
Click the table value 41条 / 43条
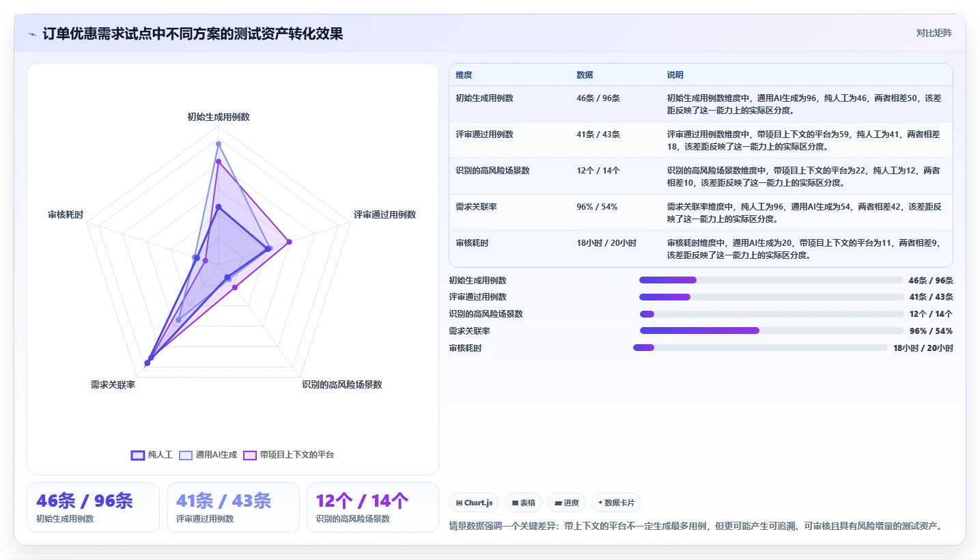pos(598,135)
